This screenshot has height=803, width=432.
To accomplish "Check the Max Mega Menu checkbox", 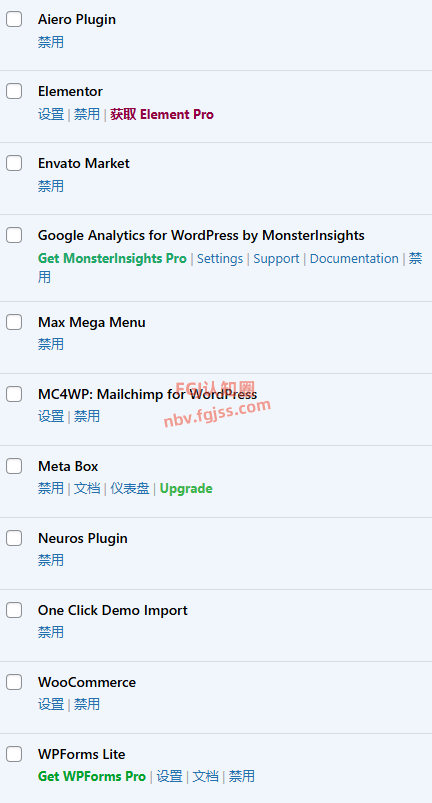I will (x=14, y=322).
